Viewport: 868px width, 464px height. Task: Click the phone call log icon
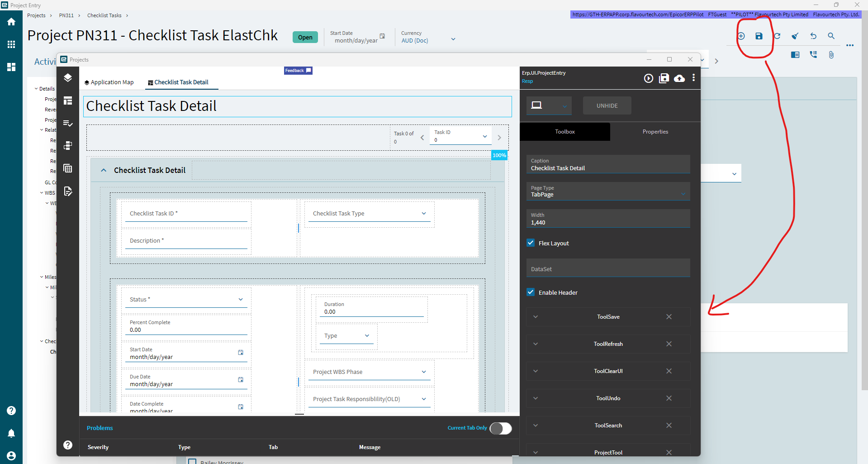tap(813, 55)
